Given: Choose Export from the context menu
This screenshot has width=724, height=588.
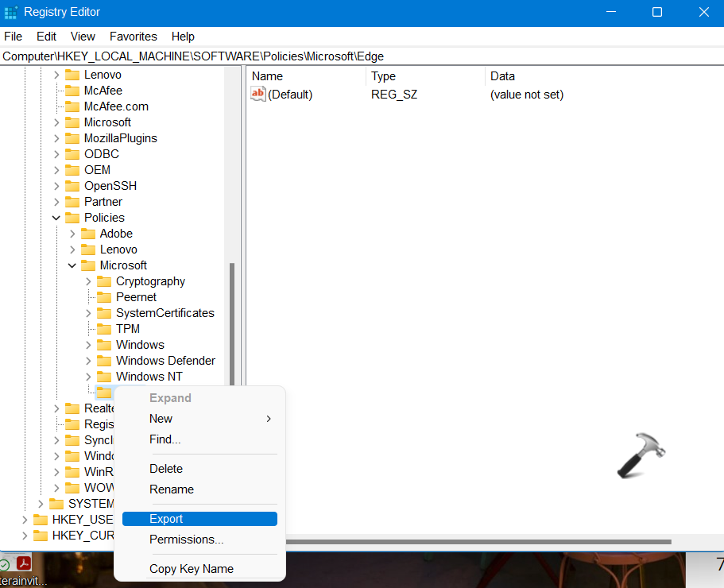Looking at the screenshot, I should pyautogui.click(x=166, y=518).
